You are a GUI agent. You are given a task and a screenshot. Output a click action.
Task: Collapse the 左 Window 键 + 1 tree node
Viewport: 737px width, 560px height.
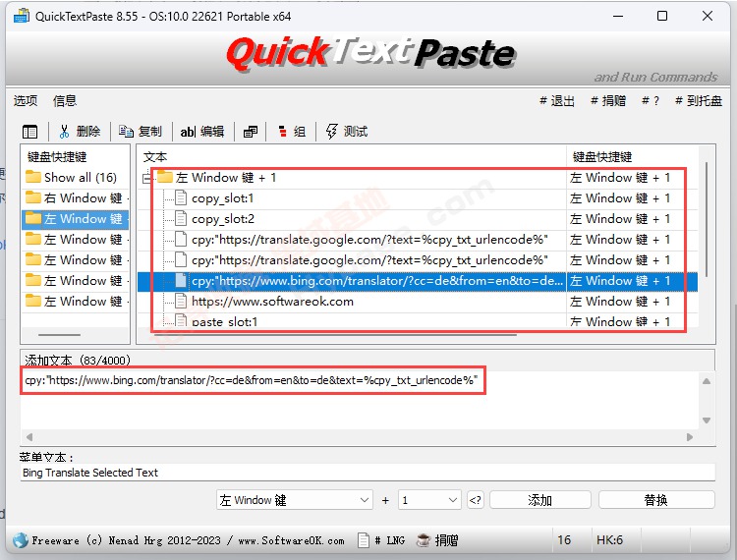click(147, 178)
